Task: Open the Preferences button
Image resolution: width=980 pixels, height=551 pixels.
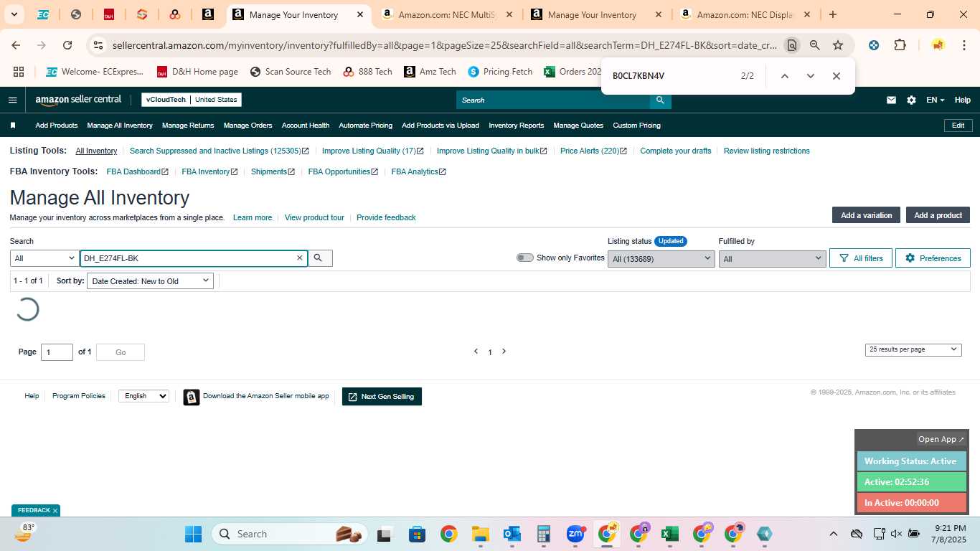Action: [933, 258]
